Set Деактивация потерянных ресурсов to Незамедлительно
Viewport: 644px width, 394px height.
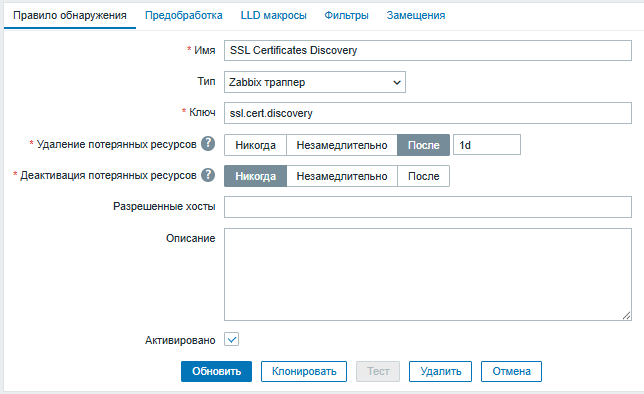point(342,176)
